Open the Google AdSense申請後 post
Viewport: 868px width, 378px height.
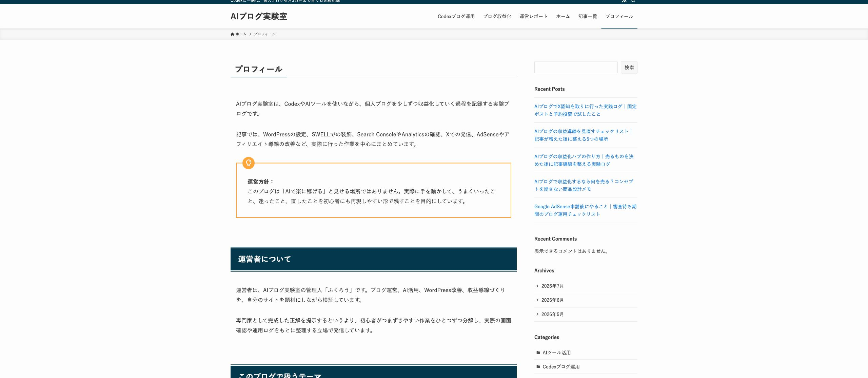(585, 210)
